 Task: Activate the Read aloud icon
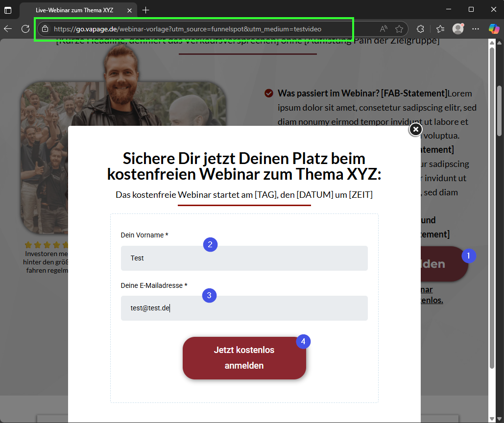tap(384, 29)
